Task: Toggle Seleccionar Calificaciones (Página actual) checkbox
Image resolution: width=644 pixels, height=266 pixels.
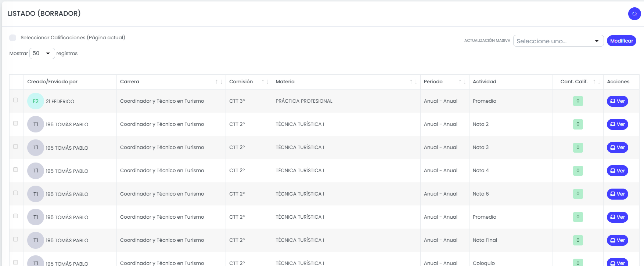Action: (13, 38)
